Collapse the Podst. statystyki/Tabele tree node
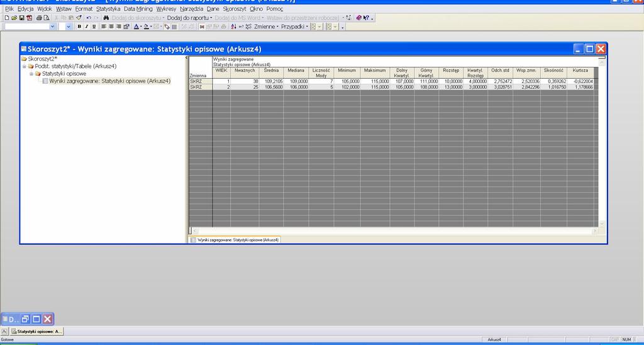Viewport: 644px width, 345px height. click(25, 66)
